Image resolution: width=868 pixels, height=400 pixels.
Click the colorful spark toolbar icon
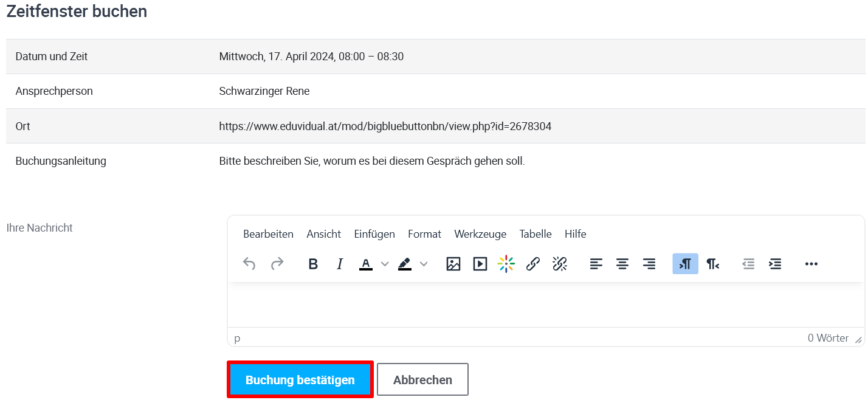(506, 264)
